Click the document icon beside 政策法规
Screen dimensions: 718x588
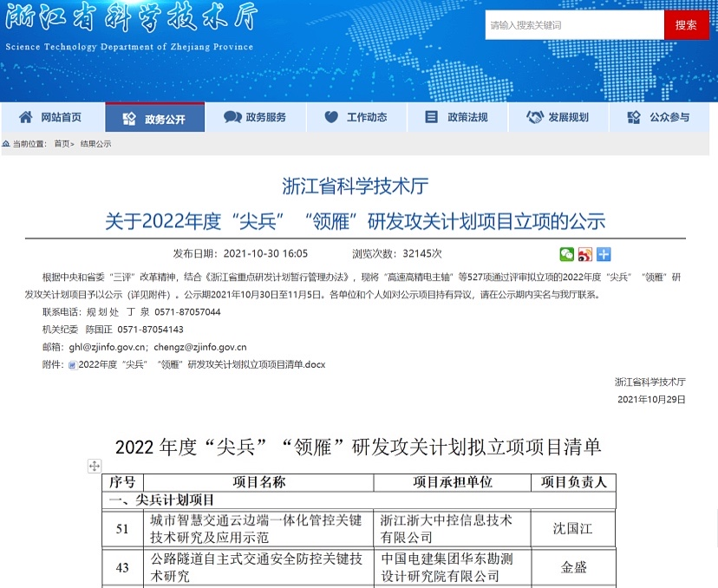tap(431, 117)
